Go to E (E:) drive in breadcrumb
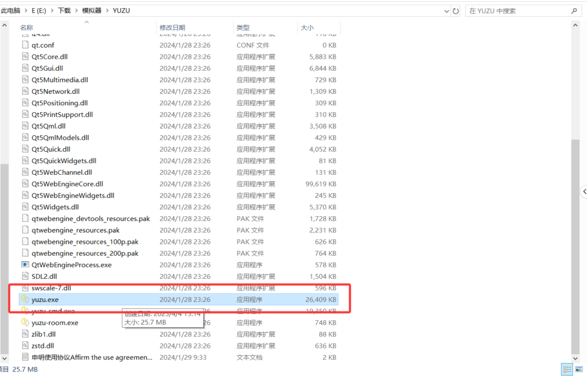The height and width of the screenshot is (376, 588). point(39,10)
